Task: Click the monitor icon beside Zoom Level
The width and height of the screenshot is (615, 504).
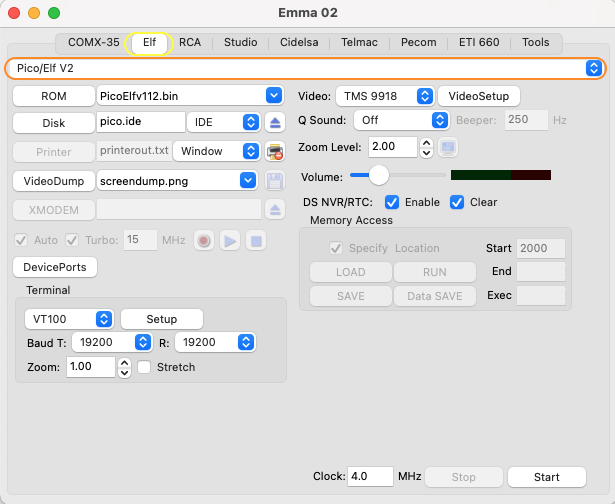Action: click(x=448, y=147)
